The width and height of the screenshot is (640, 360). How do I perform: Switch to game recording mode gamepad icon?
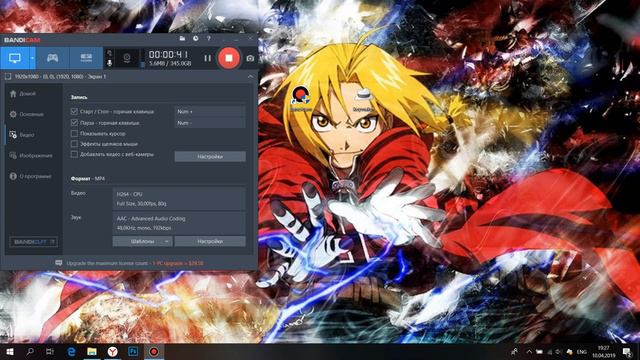coord(52,58)
